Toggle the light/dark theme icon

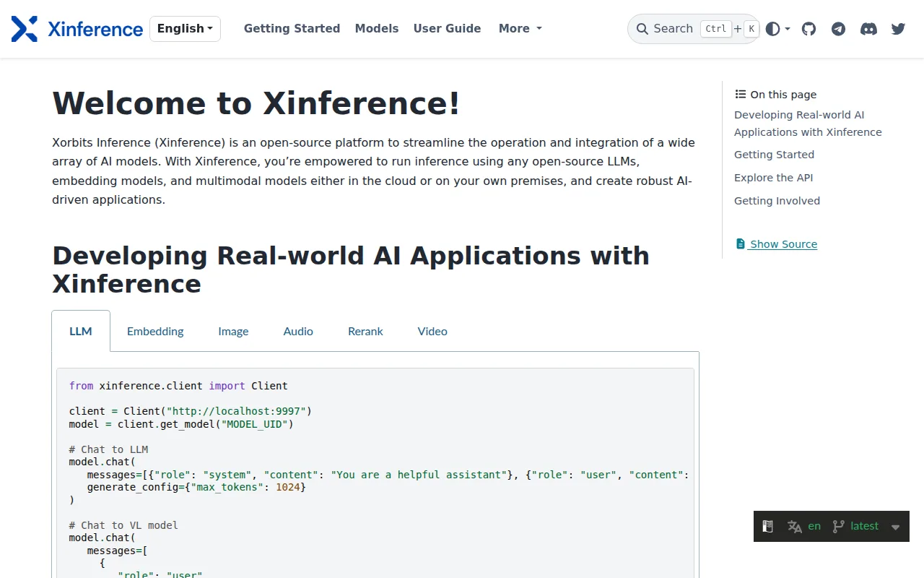pos(772,29)
